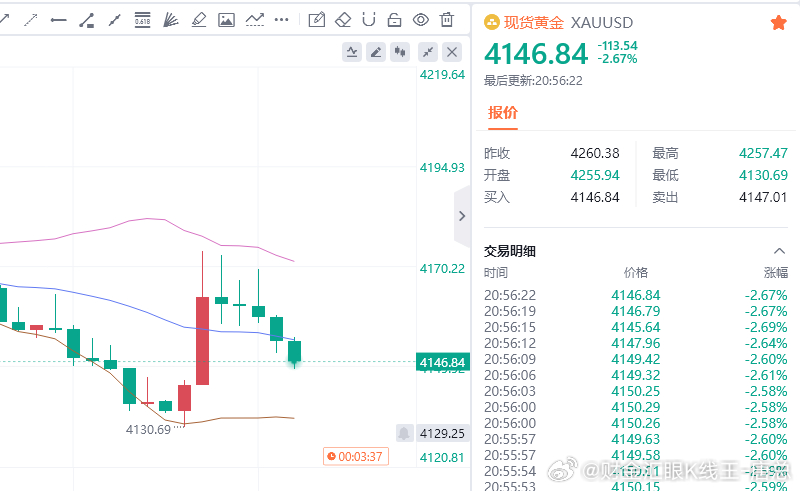This screenshot has height=491, width=800.
Task: Delete all drawings with trash icon
Action: click(x=447, y=19)
